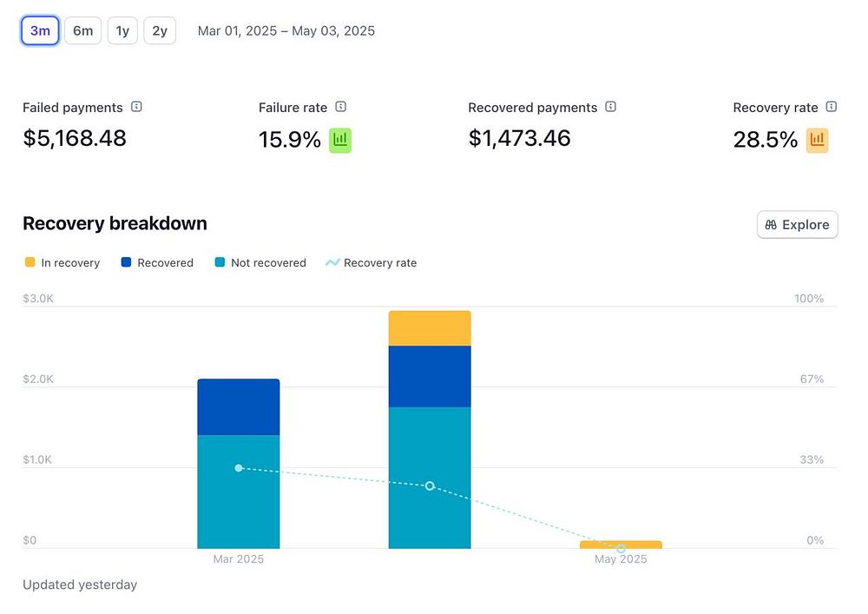Click the May 2025 recovery rate point
Screen dimensions: 868x614
(621, 549)
